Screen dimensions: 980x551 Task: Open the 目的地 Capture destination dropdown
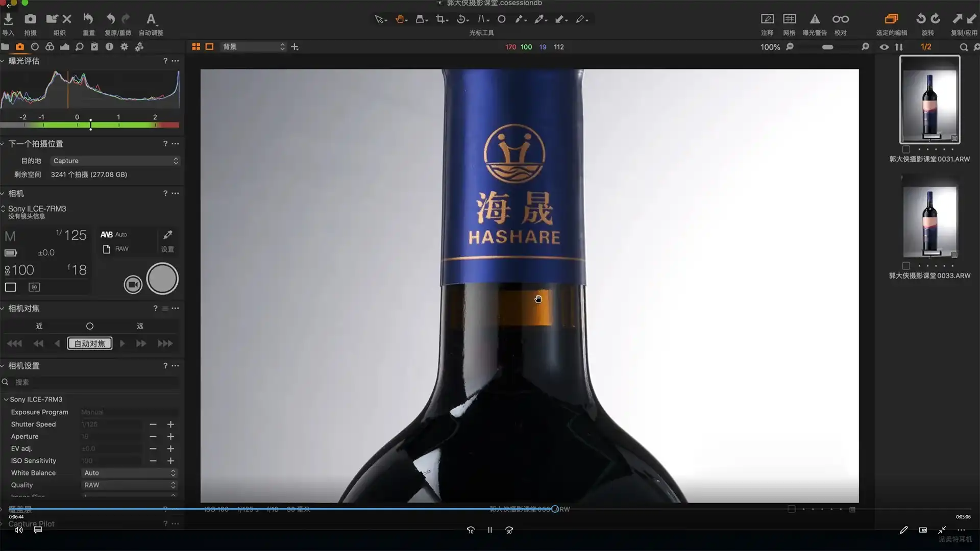pos(115,161)
